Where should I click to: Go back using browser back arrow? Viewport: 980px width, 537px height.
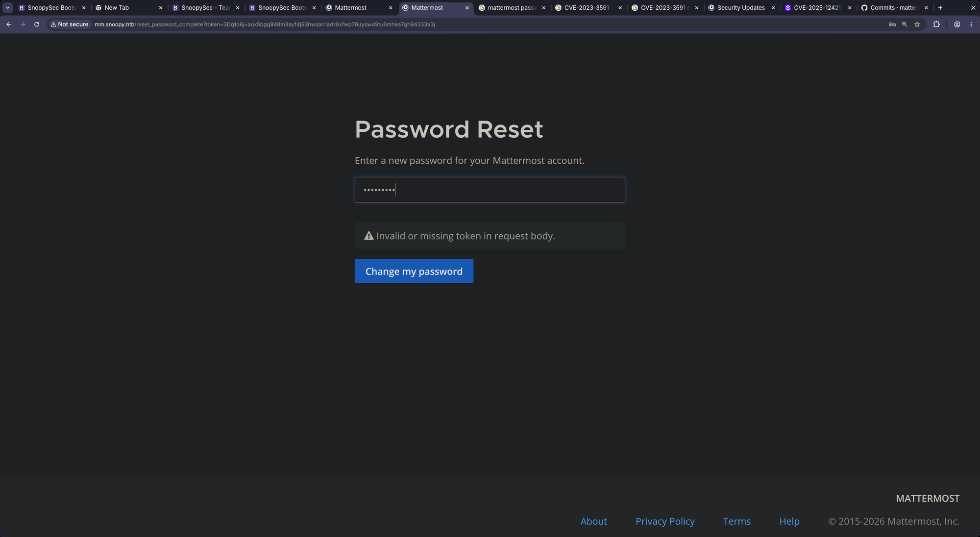point(9,24)
